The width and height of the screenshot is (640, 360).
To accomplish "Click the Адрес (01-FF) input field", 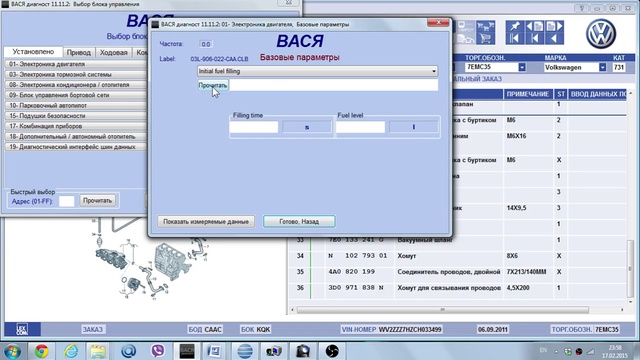I will pos(67,201).
